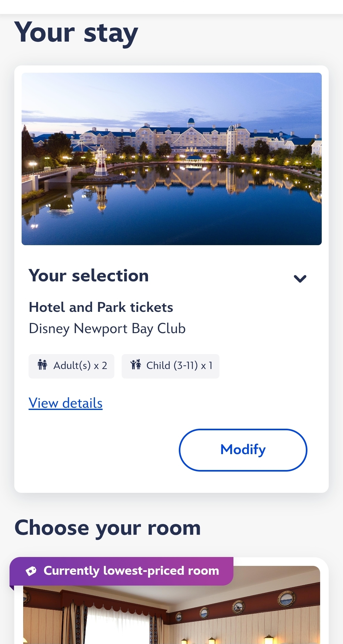Tap the adults icon in guest chip
This screenshot has width=343, height=644.
click(42, 365)
